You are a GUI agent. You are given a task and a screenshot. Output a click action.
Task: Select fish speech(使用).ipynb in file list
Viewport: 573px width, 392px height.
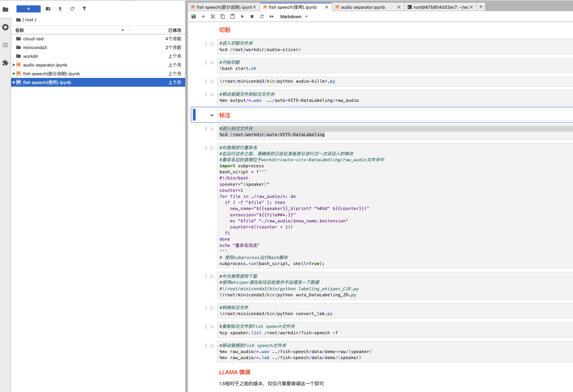point(98,82)
